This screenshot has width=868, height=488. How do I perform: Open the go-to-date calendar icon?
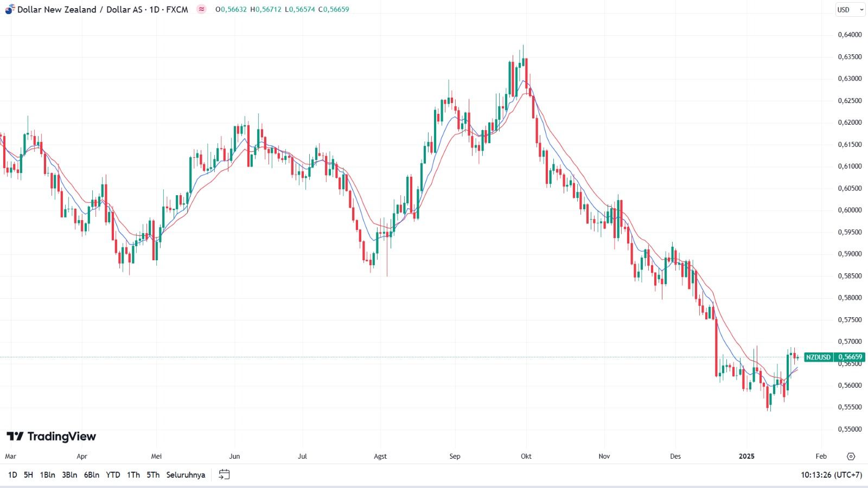(x=224, y=474)
